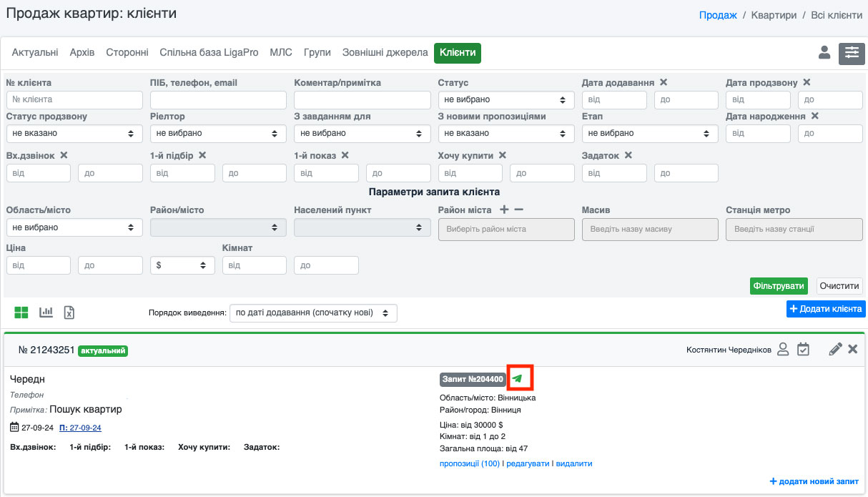Open the Порядок виведення sort dropdown

click(313, 313)
